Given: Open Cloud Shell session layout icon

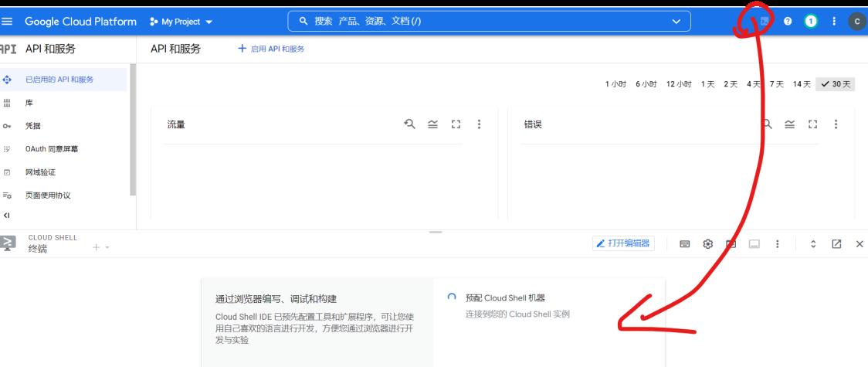Looking at the screenshot, I should pos(754,244).
